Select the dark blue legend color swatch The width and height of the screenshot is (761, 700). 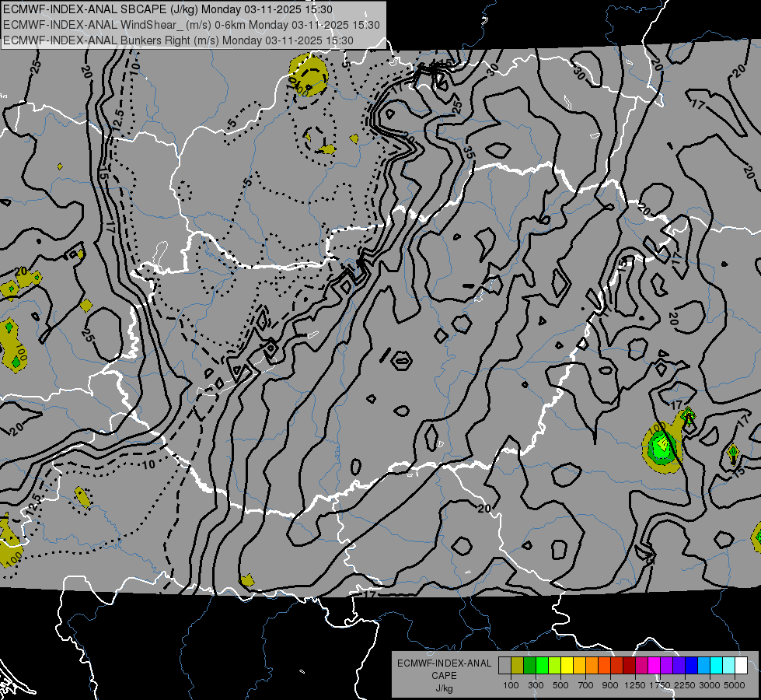[692, 666]
